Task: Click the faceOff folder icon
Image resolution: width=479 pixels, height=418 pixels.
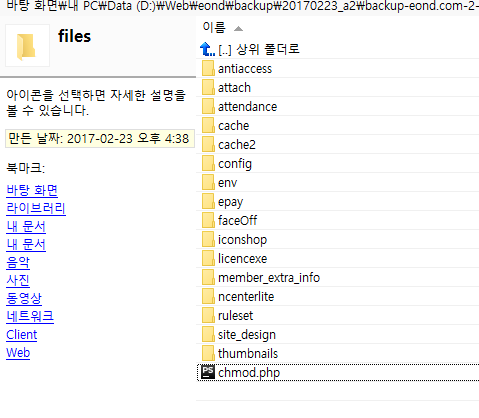Action: [x=208, y=220]
